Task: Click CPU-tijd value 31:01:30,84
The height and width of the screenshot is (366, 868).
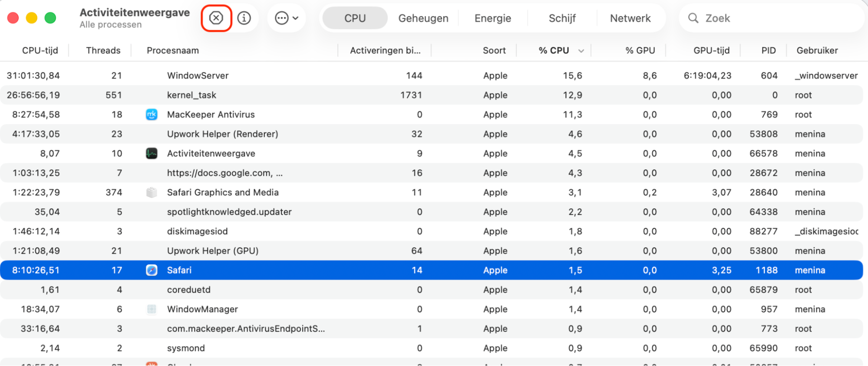Action: 33,76
